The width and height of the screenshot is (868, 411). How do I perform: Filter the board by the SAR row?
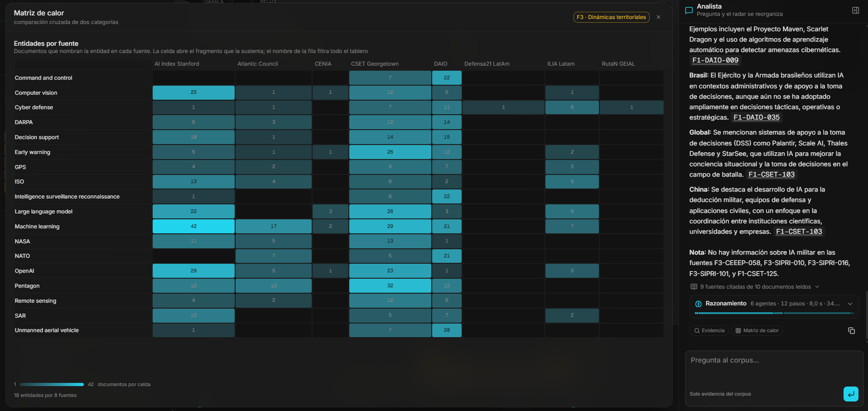pyautogui.click(x=20, y=316)
